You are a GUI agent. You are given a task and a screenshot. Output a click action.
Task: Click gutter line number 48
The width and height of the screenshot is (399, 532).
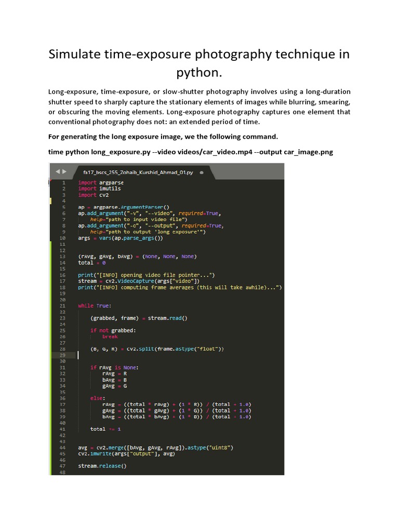[x=62, y=472]
